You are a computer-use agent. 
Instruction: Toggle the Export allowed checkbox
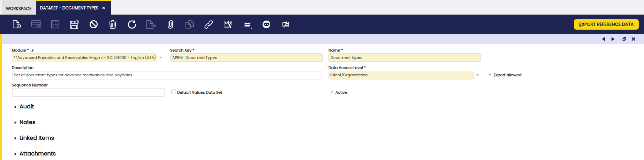click(490, 75)
